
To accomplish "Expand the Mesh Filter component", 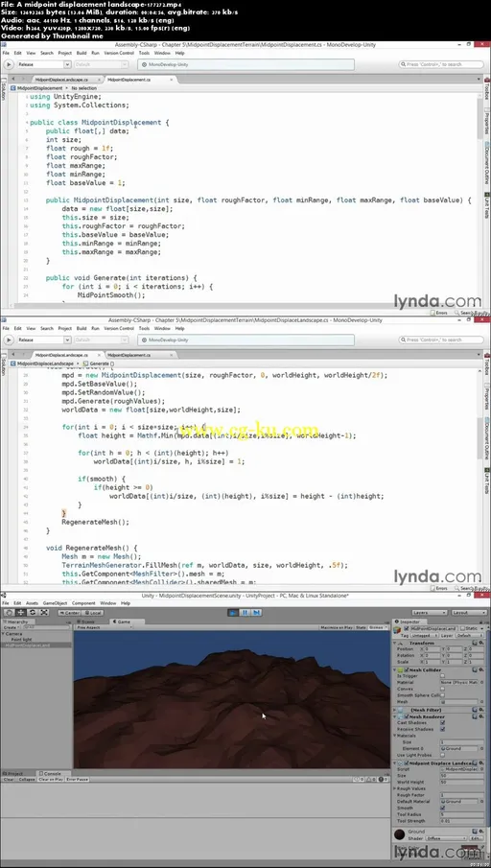I will point(395,710).
